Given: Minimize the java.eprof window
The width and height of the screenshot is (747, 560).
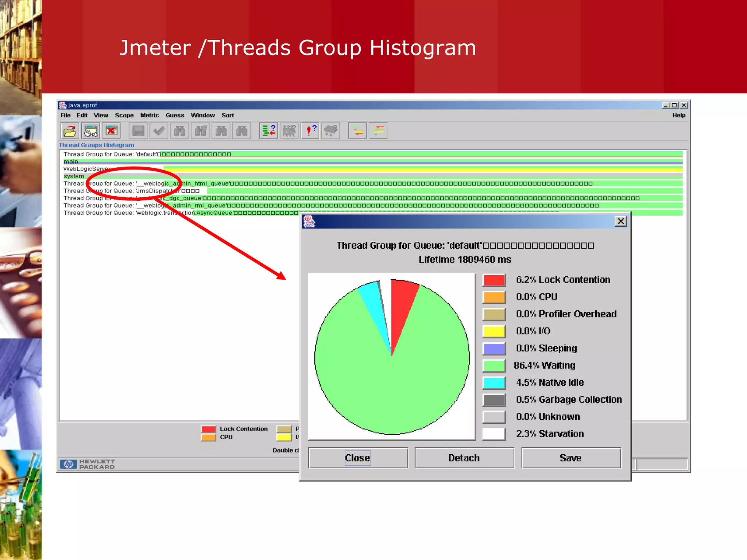Looking at the screenshot, I should 666,105.
